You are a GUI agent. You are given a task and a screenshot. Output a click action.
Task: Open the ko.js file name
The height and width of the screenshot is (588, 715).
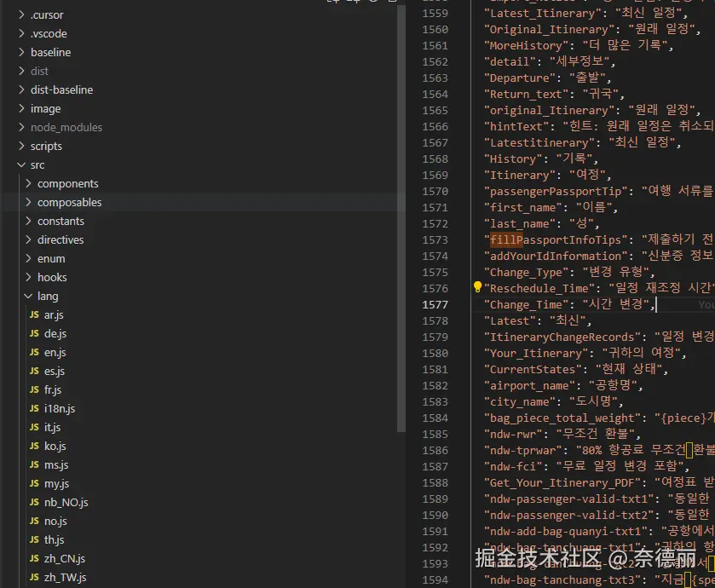coord(55,446)
